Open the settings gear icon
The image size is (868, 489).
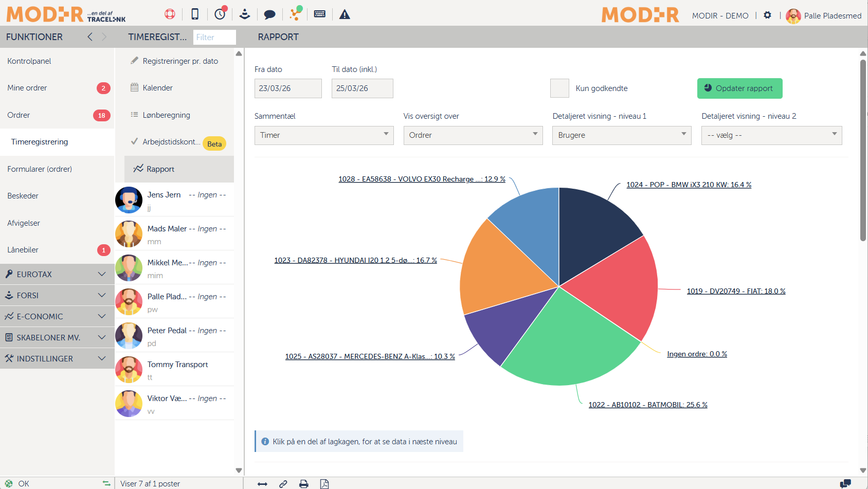(767, 15)
